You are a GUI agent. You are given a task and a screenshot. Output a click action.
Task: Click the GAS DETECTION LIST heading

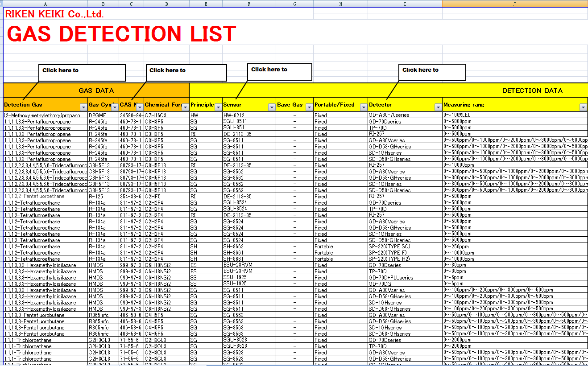(x=121, y=34)
